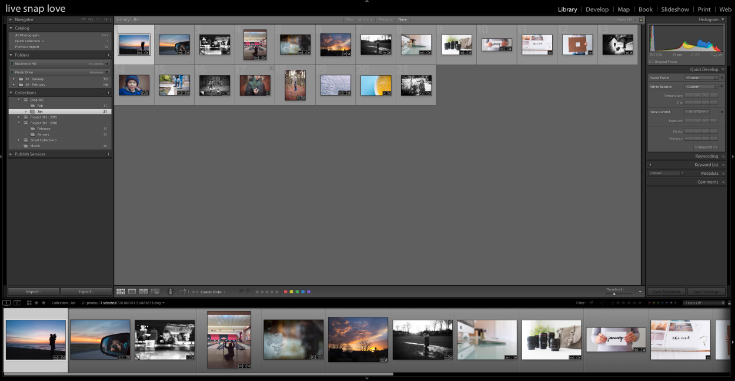Image resolution: width=735 pixels, height=381 pixels.
Task: Expand the Publish Services panel
Action: coord(11,154)
